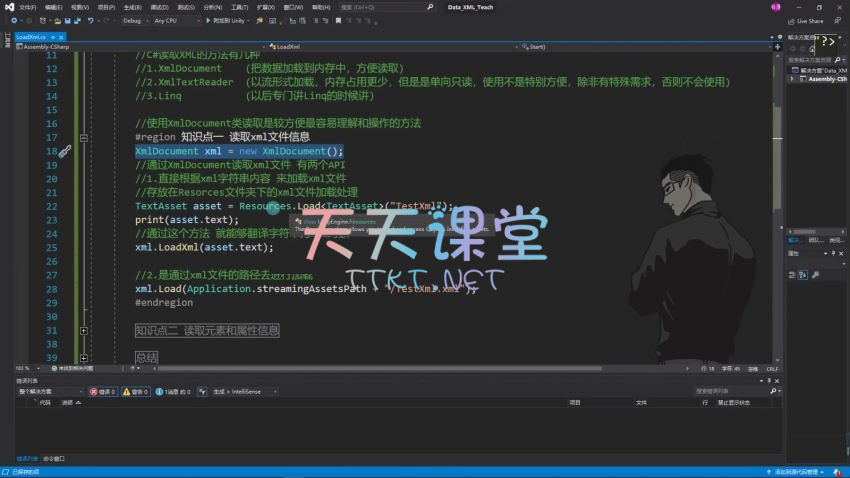The image size is (850, 478).
Task: Click the user account avatar icon
Action: click(x=775, y=6)
